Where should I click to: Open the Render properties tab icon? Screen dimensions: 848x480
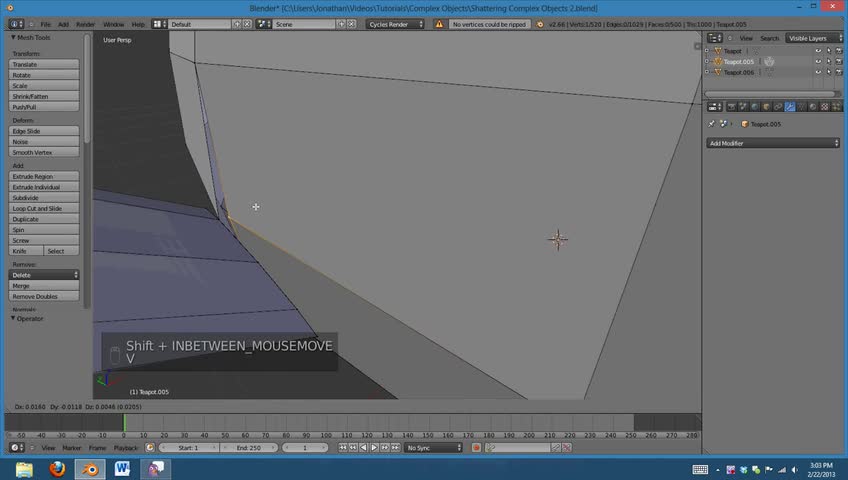pyautogui.click(x=732, y=107)
